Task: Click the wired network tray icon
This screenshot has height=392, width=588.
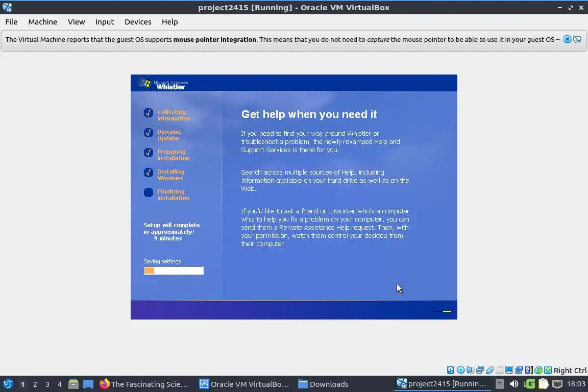Action: (x=557, y=384)
